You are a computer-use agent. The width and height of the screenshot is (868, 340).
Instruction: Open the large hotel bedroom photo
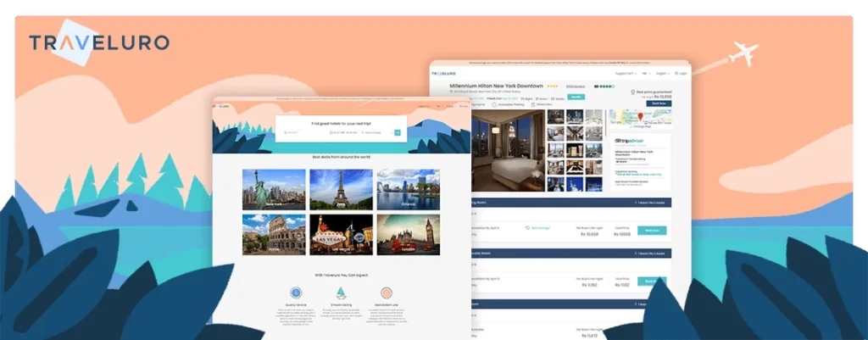[508, 151]
